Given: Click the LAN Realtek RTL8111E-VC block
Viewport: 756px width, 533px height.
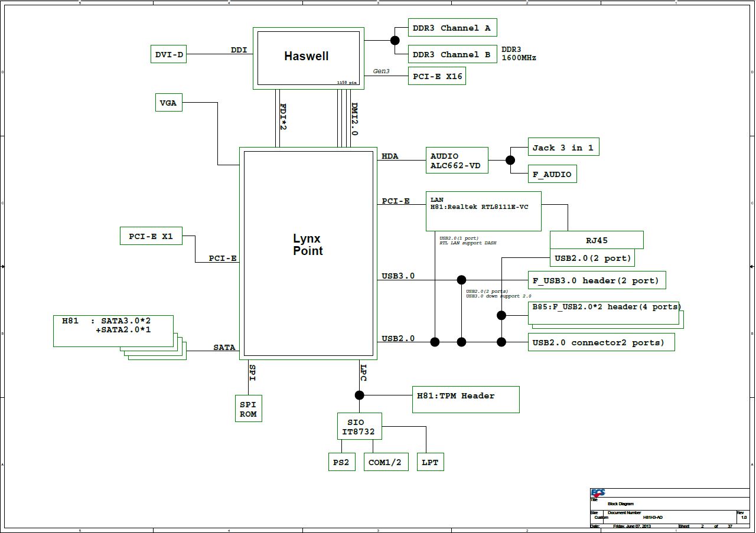Looking at the screenshot, I should tap(484, 211).
